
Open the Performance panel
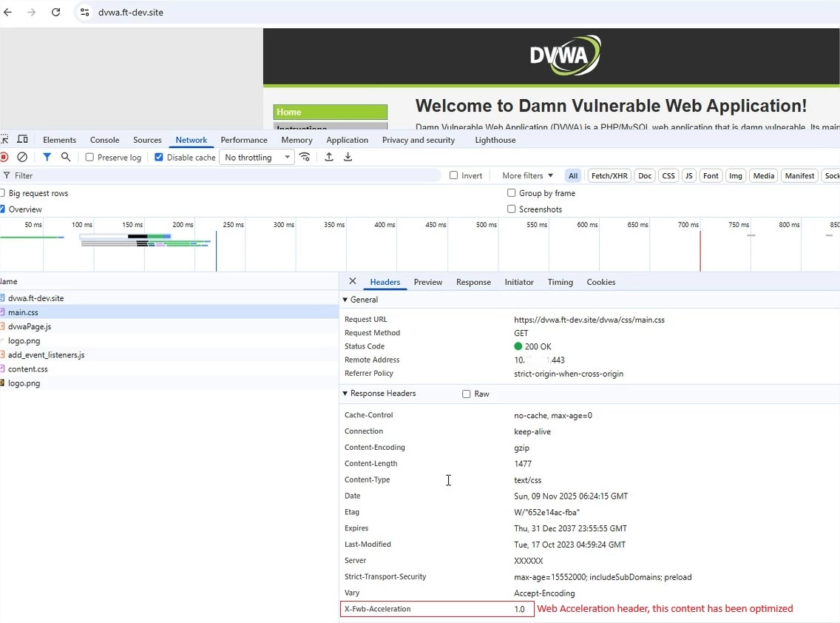coord(244,140)
